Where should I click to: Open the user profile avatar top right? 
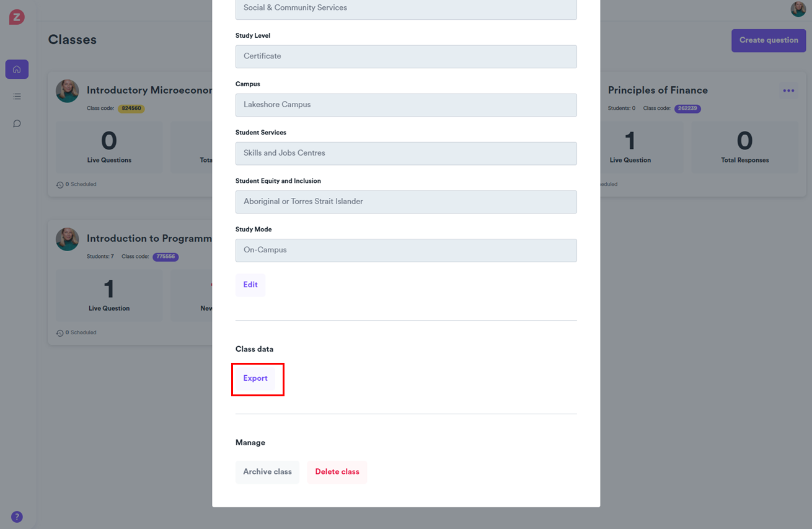tap(798, 9)
